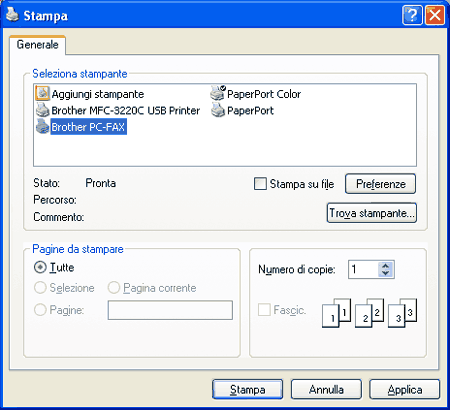Switch to the Generale tab
This screenshot has width=450, height=410.
(37, 44)
